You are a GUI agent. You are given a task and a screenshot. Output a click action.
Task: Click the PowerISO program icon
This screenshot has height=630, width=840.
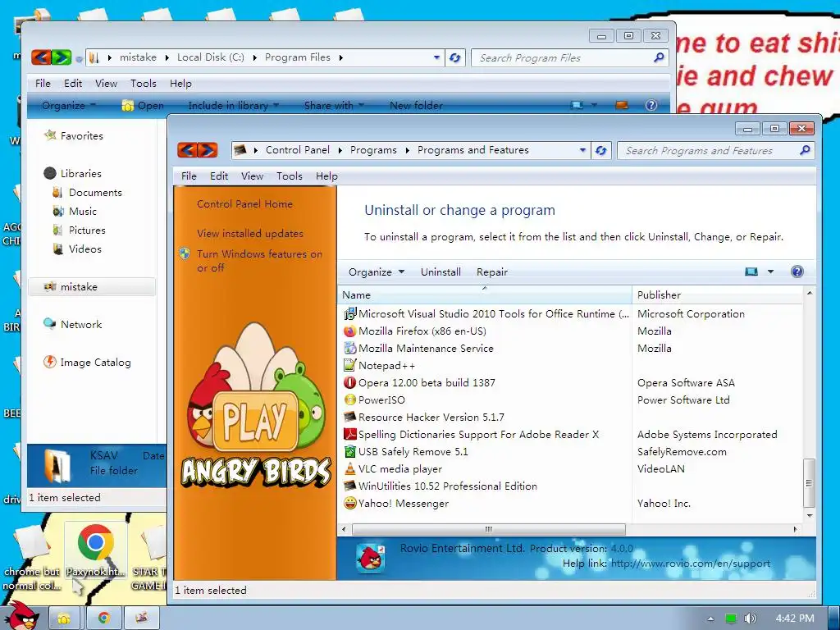coord(349,399)
